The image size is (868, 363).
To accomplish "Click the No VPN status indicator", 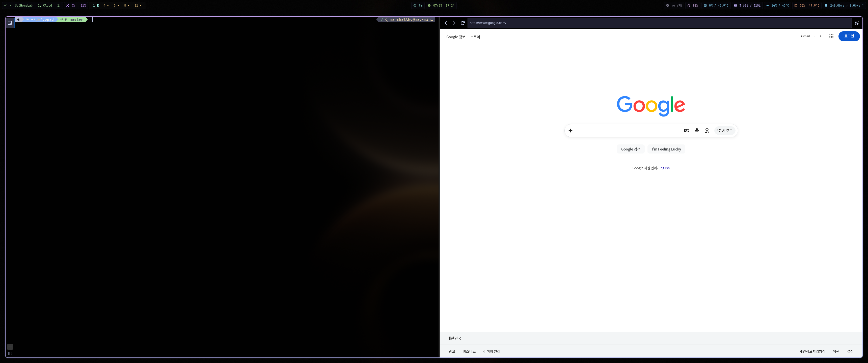I will (x=674, y=5).
